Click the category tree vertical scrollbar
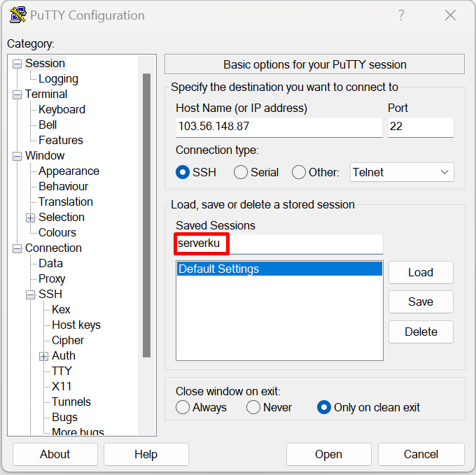 pos(146,210)
